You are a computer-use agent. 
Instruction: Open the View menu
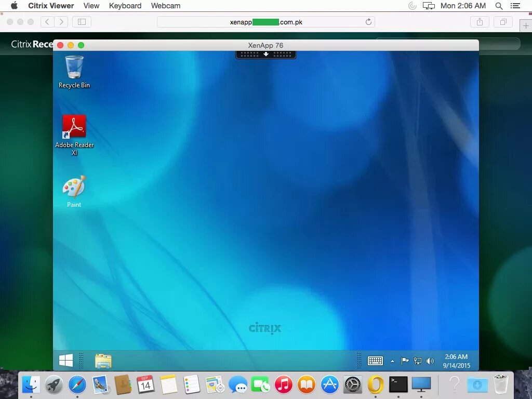click(91, 6)
